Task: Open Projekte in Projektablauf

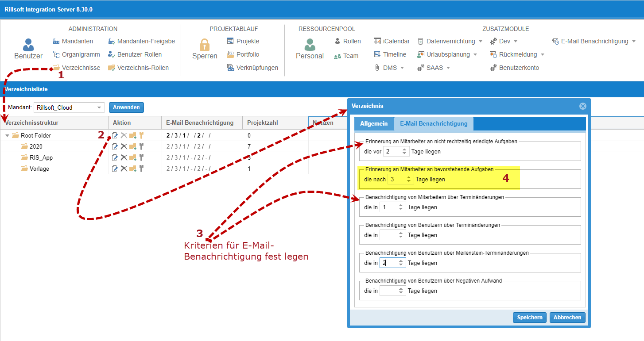Action: click(x=243, y=41)
